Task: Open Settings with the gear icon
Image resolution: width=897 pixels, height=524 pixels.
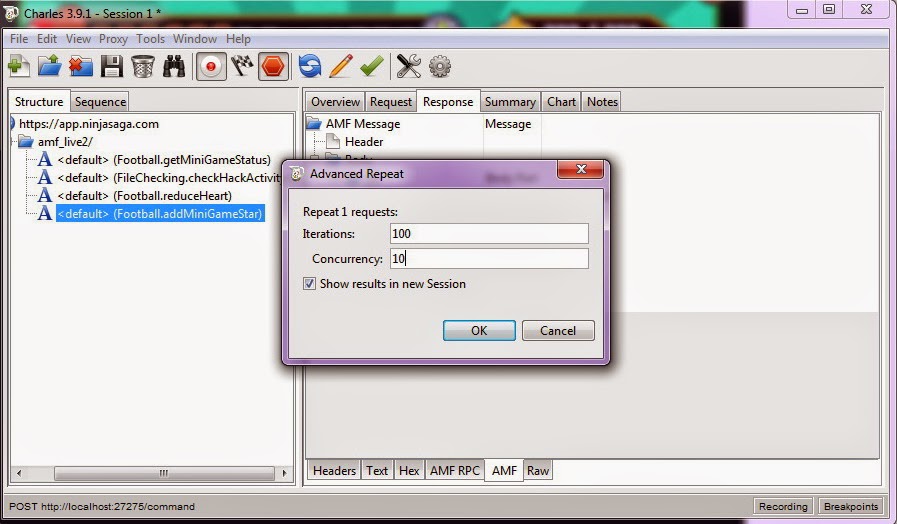Action: click(439, 66)
